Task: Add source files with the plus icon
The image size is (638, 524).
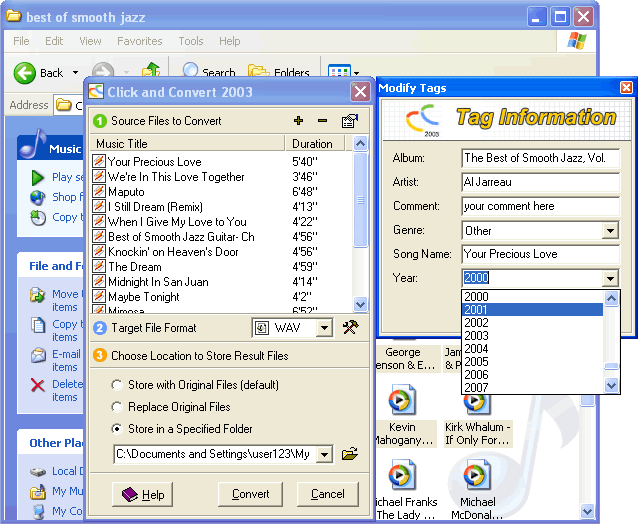Action: [298, 121]
